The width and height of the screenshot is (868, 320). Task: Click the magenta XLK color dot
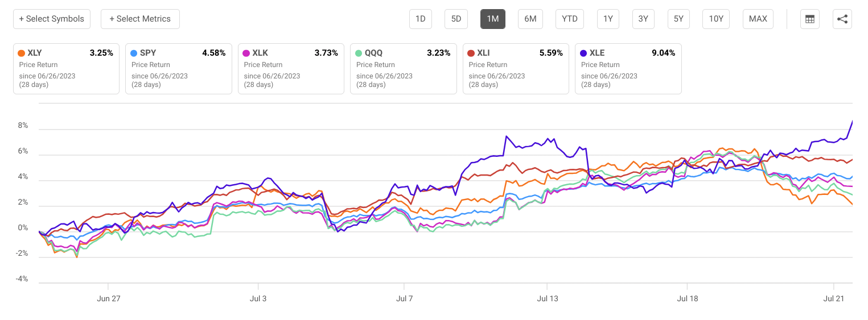point(246,53)
